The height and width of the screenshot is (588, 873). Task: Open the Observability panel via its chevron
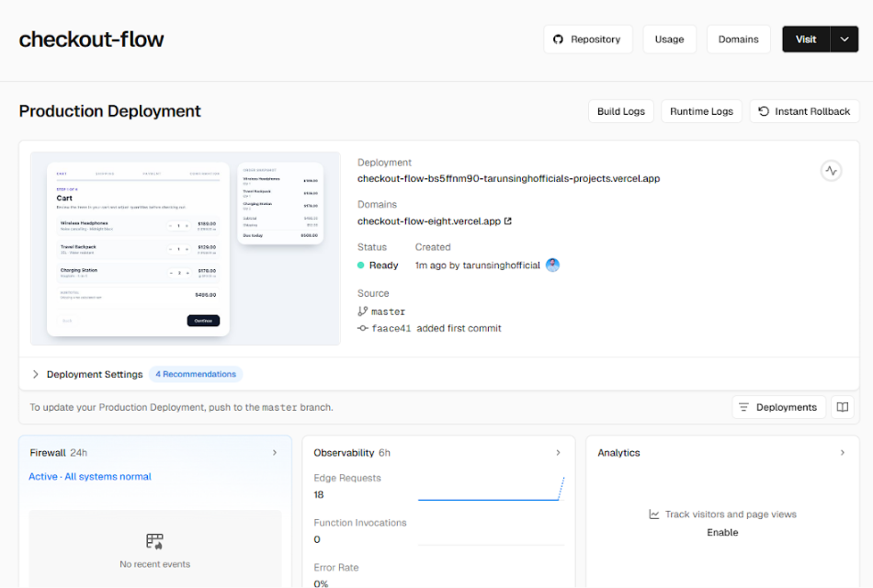point(559,452)
